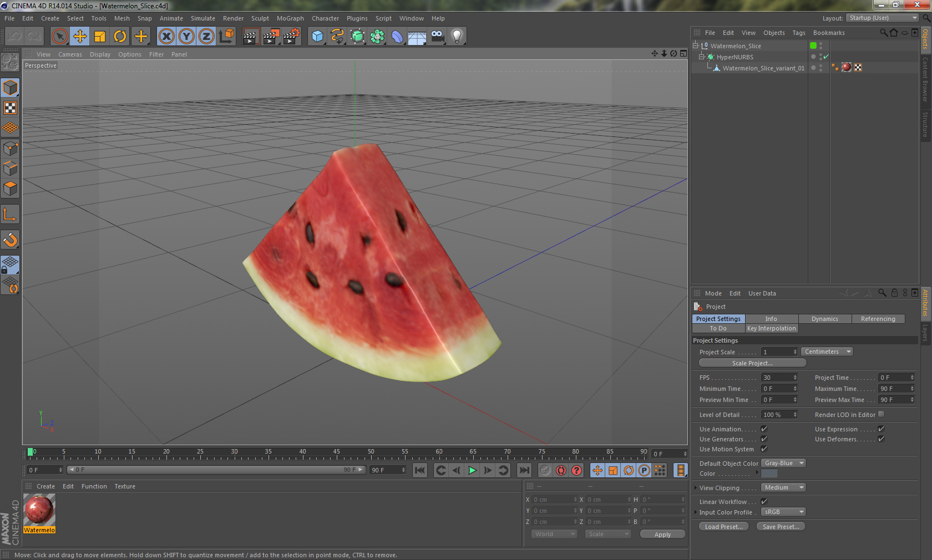This screenshot has width=932, height=560.
Task: Open the Bend deformer icon
Action: [x=397, y=37]
